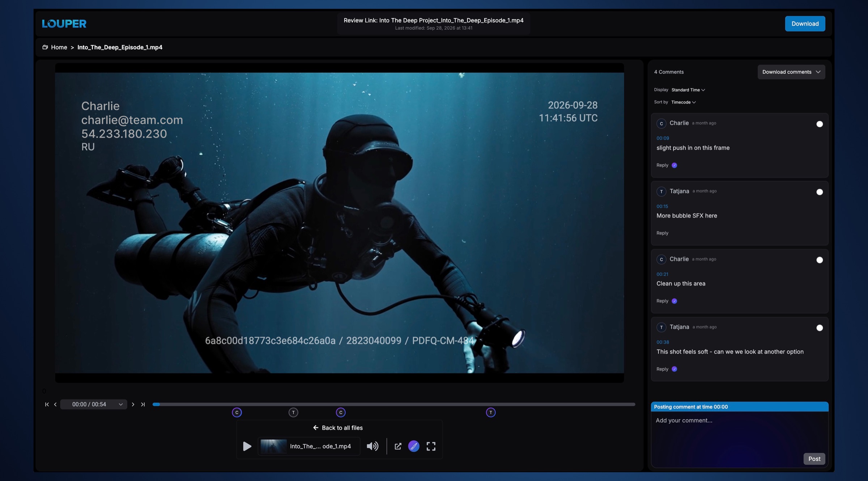
Task: Open annotation icon on 00:38 comment
Action: click(674, 369)
